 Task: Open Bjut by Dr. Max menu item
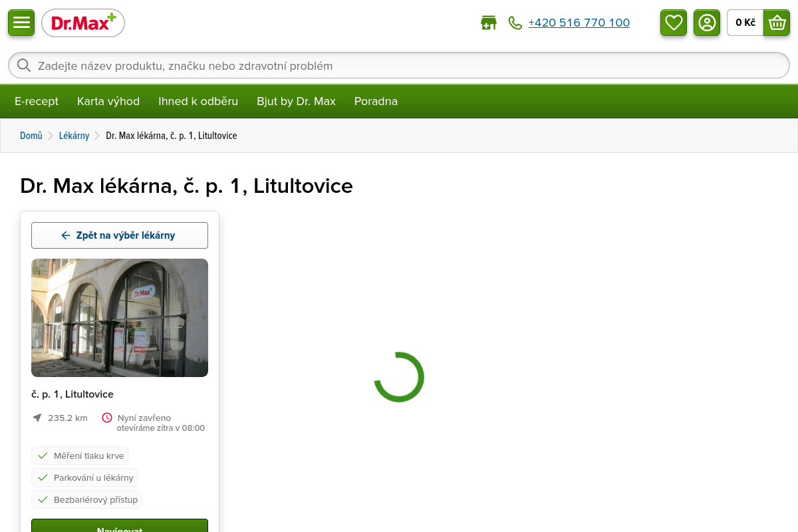pos(296,101)
